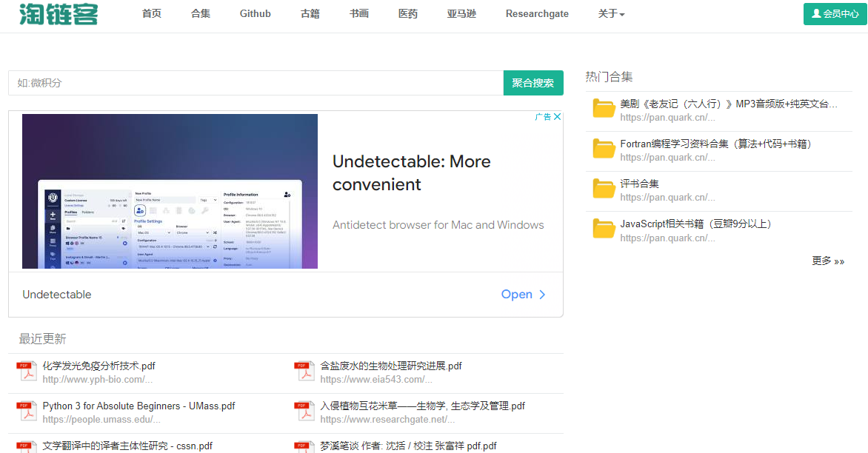868x453 pixels.
Task: Open Python 3 for Absolute Beginners - UMass.pdf
Action: pyautogui.click(x=139, y=406)
